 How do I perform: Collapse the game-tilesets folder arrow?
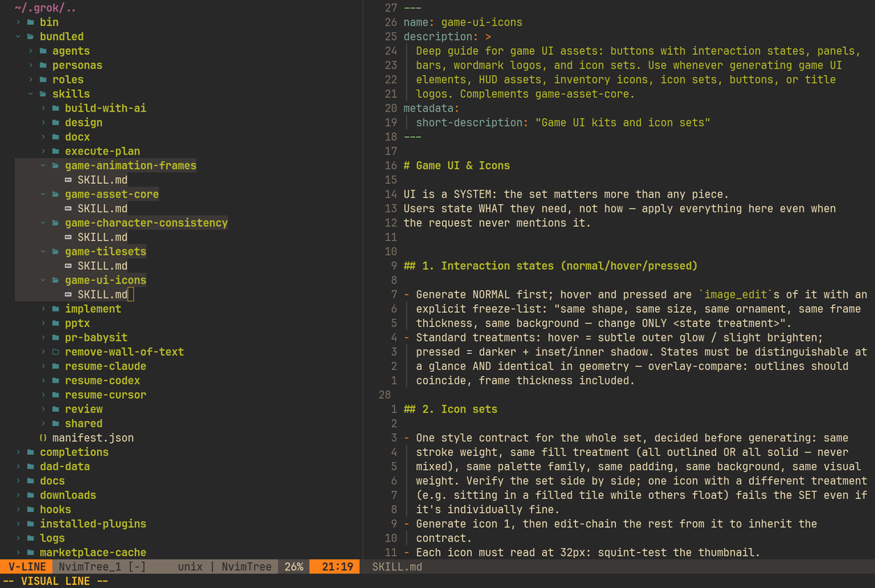click(x=44, y=252)
